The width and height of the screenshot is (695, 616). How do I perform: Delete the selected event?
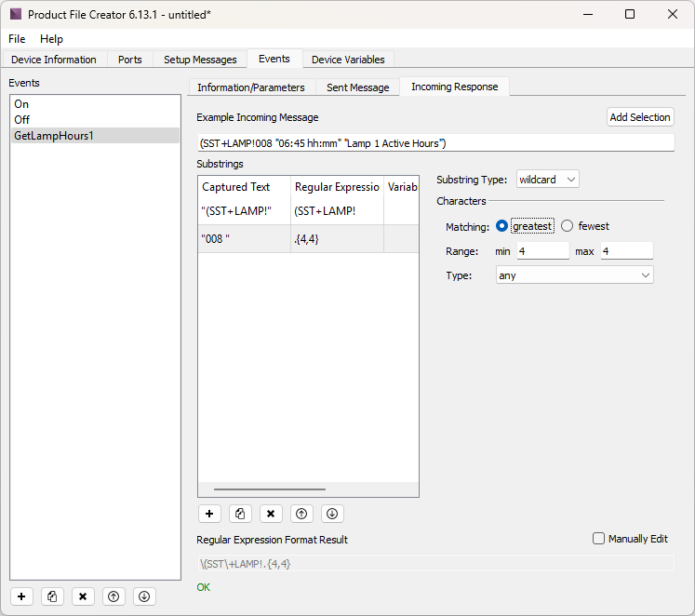pos(83,596)
